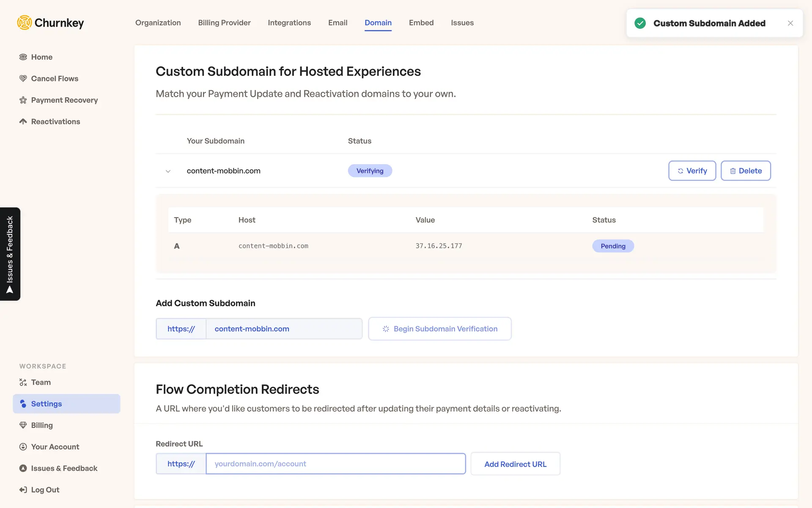Click the Verify button

[692, 171]
